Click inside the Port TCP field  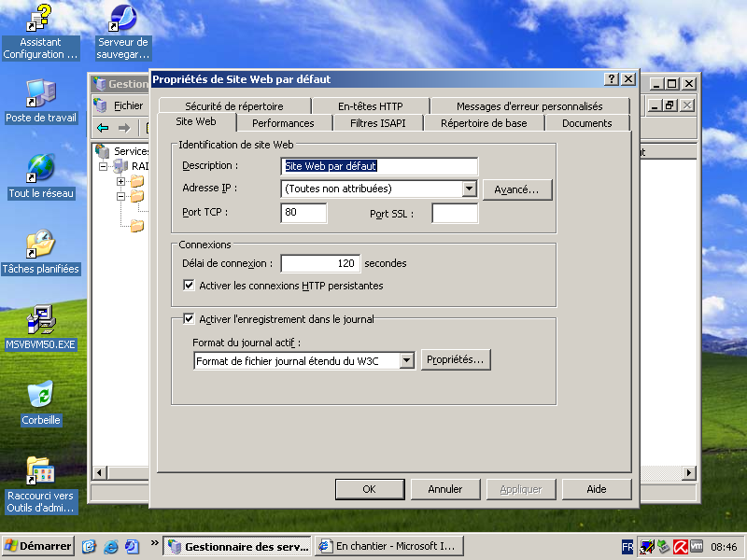pyautogui.click(x=303, y=213)
